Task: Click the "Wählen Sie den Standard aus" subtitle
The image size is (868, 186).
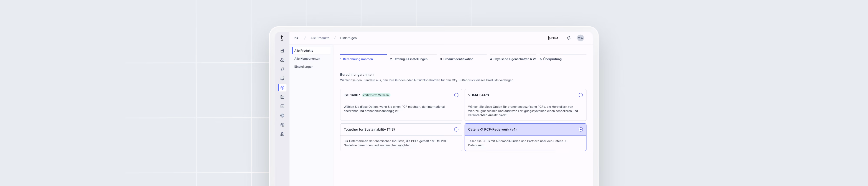Action: pyautogui.click(x=427, y=80)
